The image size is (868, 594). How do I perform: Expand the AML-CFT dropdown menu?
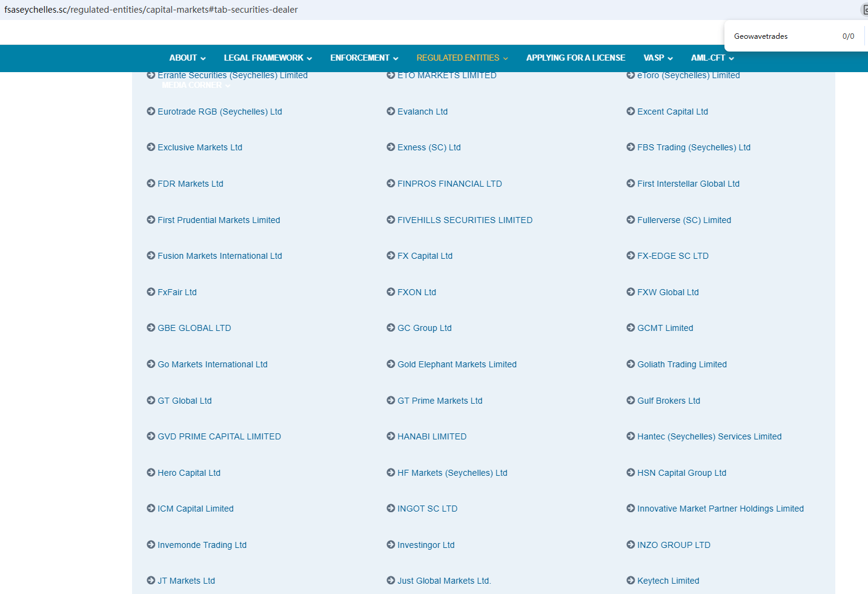point(712,58)
